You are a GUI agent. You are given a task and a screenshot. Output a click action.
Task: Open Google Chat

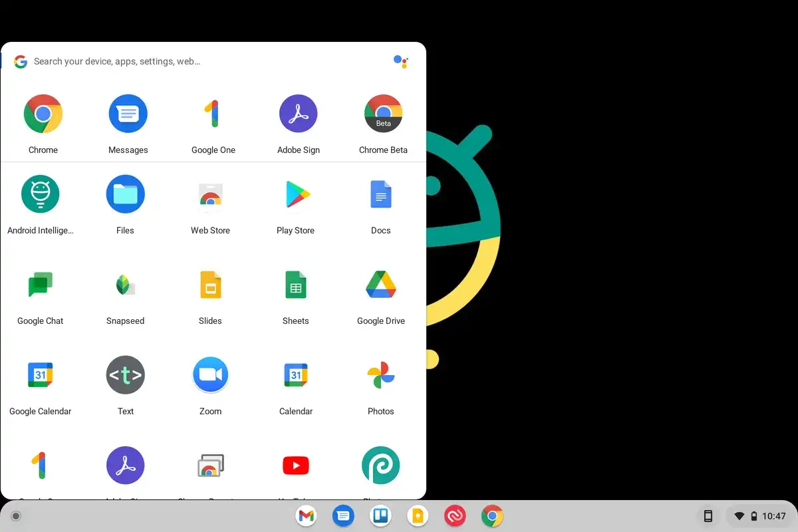click(41, 285)
